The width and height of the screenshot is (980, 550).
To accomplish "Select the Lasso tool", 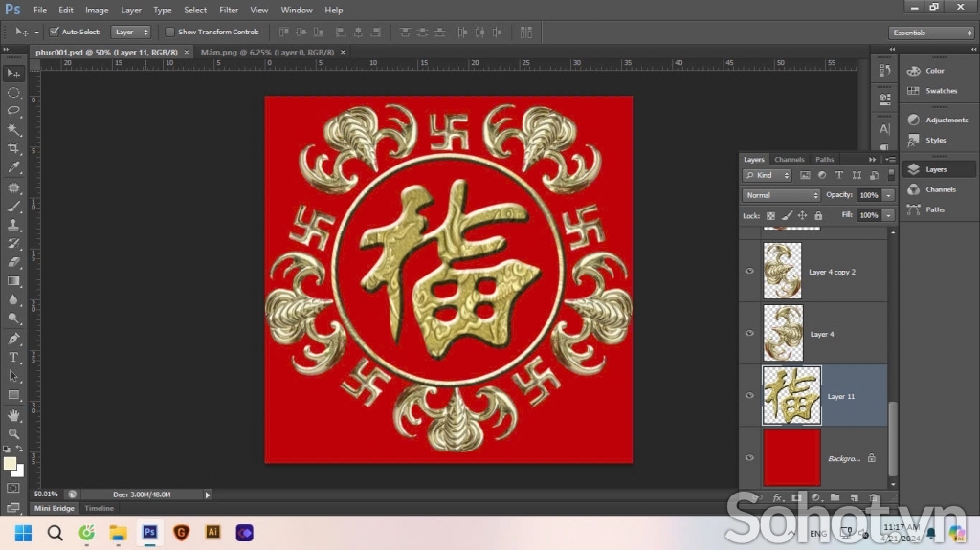I will (13, 111).
